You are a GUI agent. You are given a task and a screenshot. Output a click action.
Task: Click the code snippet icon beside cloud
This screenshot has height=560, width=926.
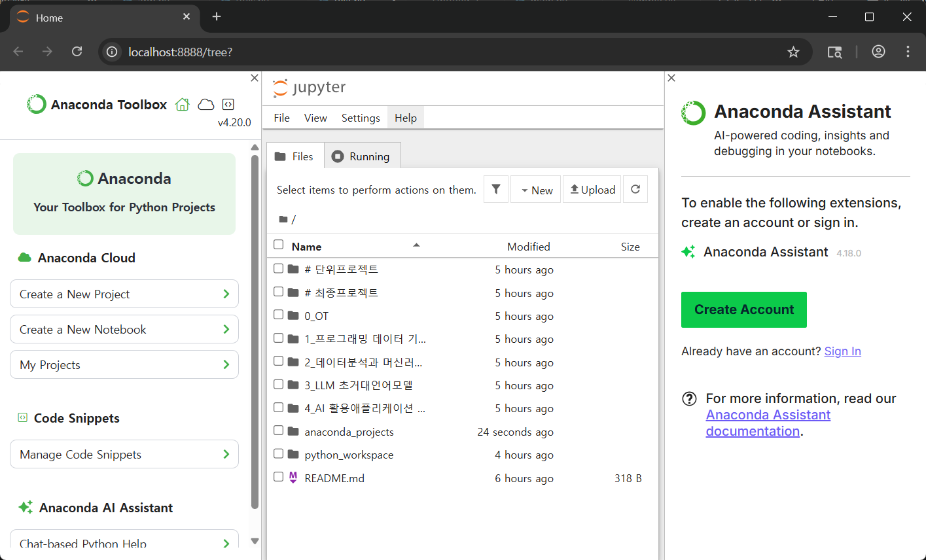click(x=228, y=104)
